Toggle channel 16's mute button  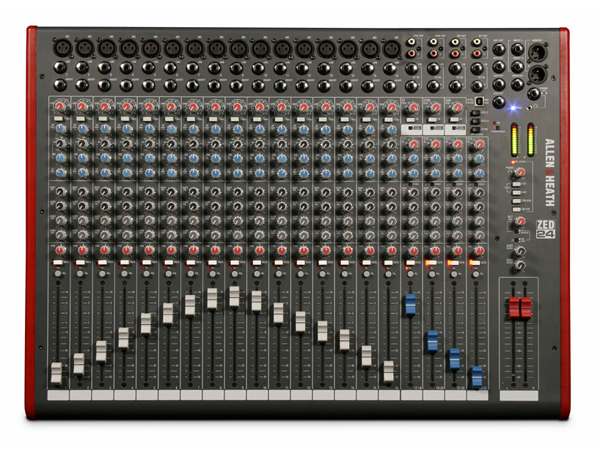(x=388, y=263)
